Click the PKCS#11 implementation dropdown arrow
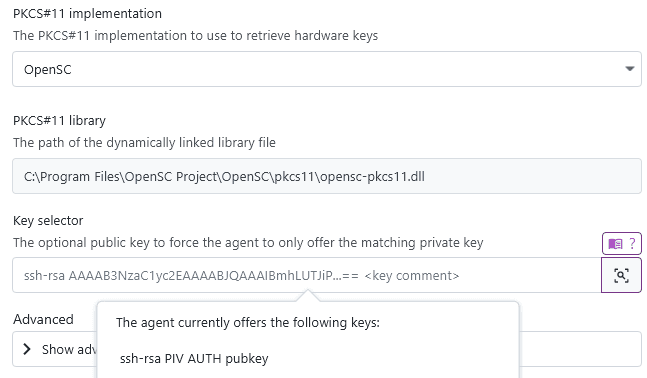The height and width of the screenshot is (378, 647). click(629, 69)
